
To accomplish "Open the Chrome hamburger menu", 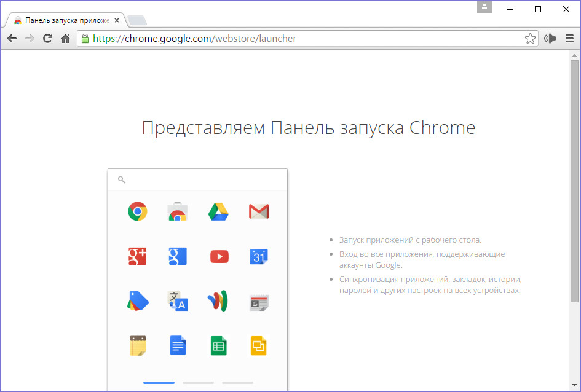I will click(x=570, y=38).
